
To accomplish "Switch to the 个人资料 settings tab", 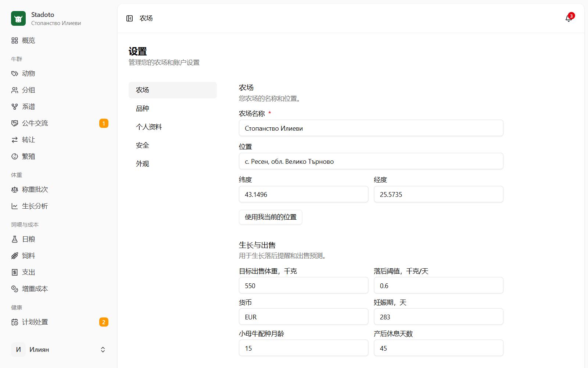I will (x=173, y=127).
